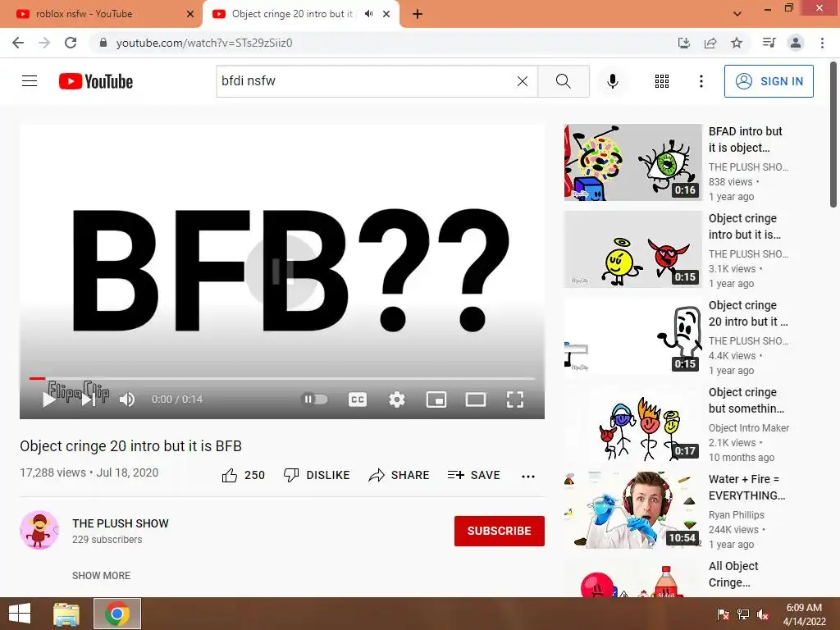
Task: Open File Explorer from the taskbar
Action: 66,614
